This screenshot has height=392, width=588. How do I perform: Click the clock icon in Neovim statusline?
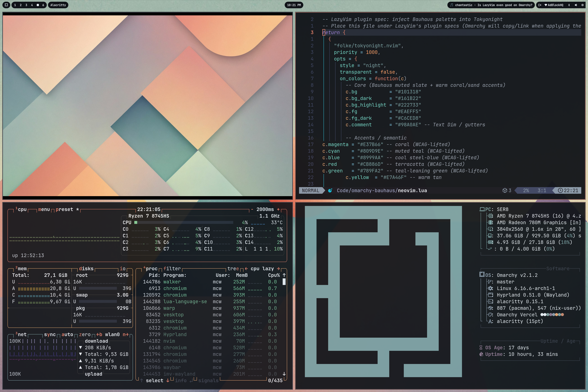tap(560, 190)
